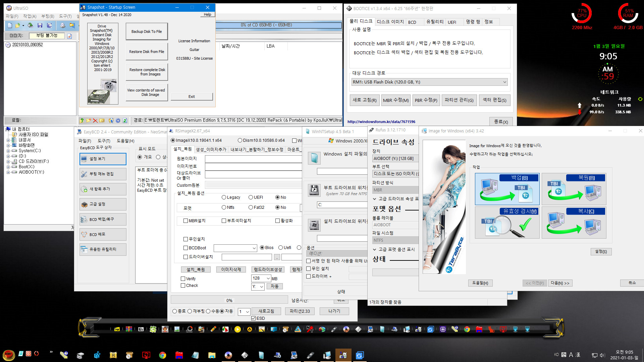
Task: Open the Rufus 장치 AIOBOOT (Y:) dropdown
Action: click(395, 159)
